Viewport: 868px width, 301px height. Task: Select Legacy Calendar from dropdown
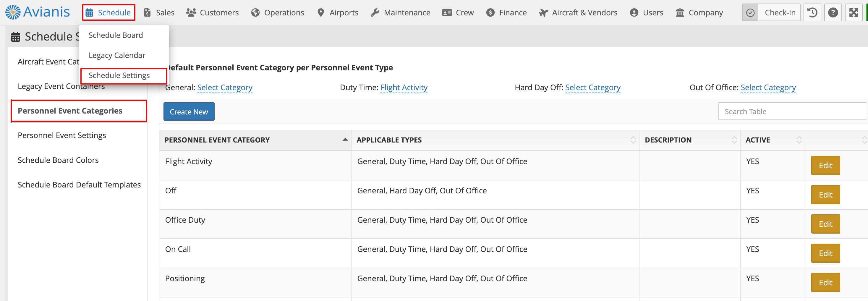click(117, 55)
